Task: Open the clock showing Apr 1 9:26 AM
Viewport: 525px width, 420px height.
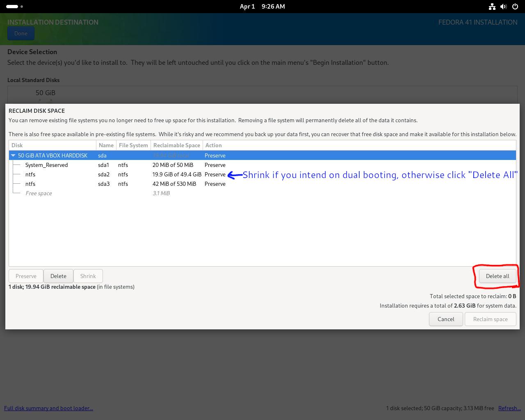Action: [x=262, y=7]
